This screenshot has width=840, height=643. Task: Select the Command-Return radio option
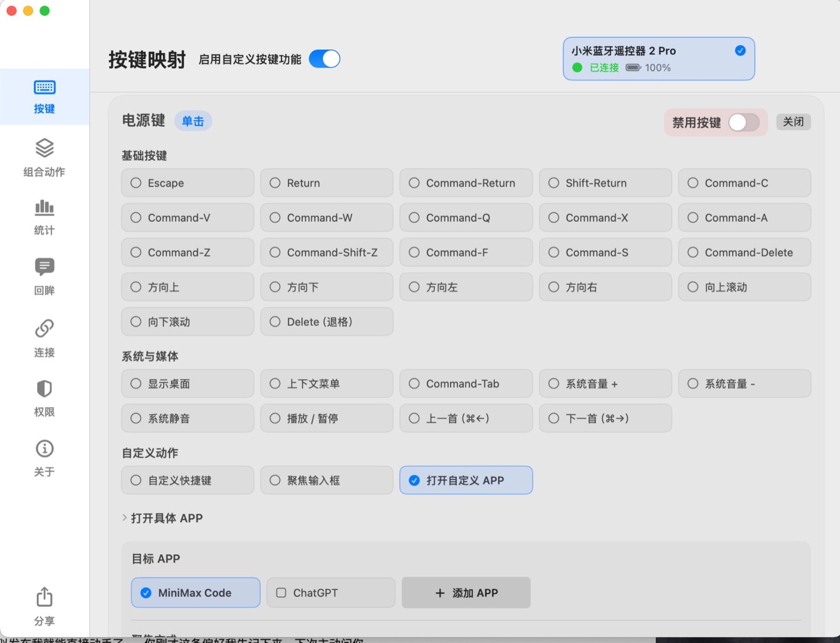point(466,183)
